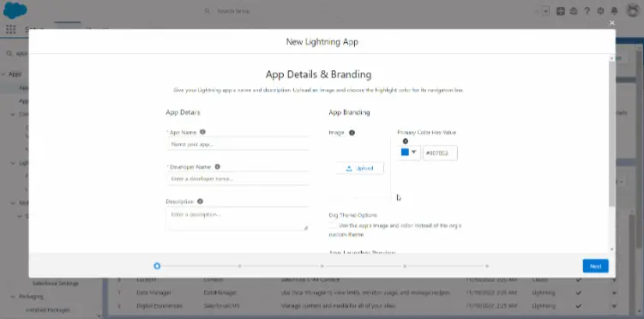This screenshot has width=644, height=319.
Task: Open row actions dropdown for Data Manager
Action: click(615, 293)
